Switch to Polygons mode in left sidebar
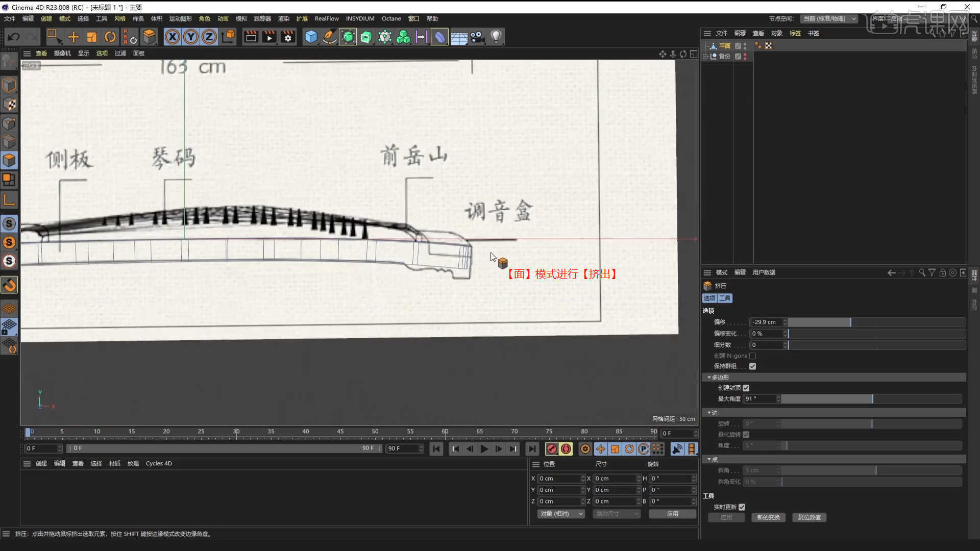980x551 pixels. point(9,160)
